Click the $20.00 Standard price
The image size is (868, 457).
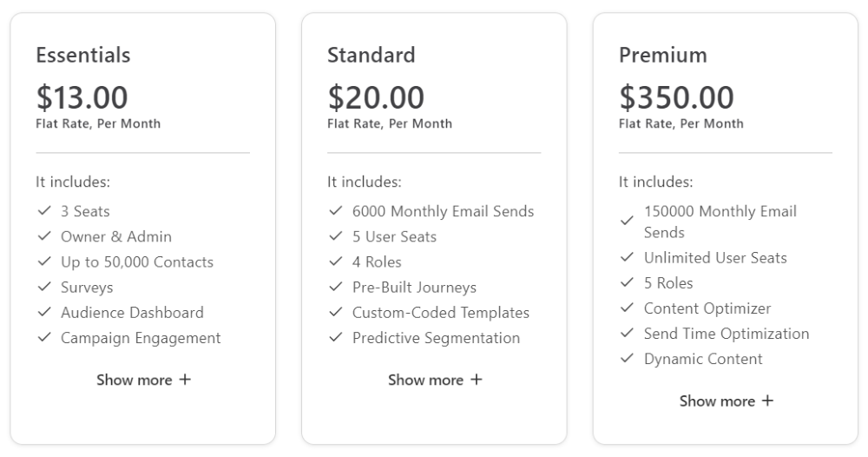376,97
